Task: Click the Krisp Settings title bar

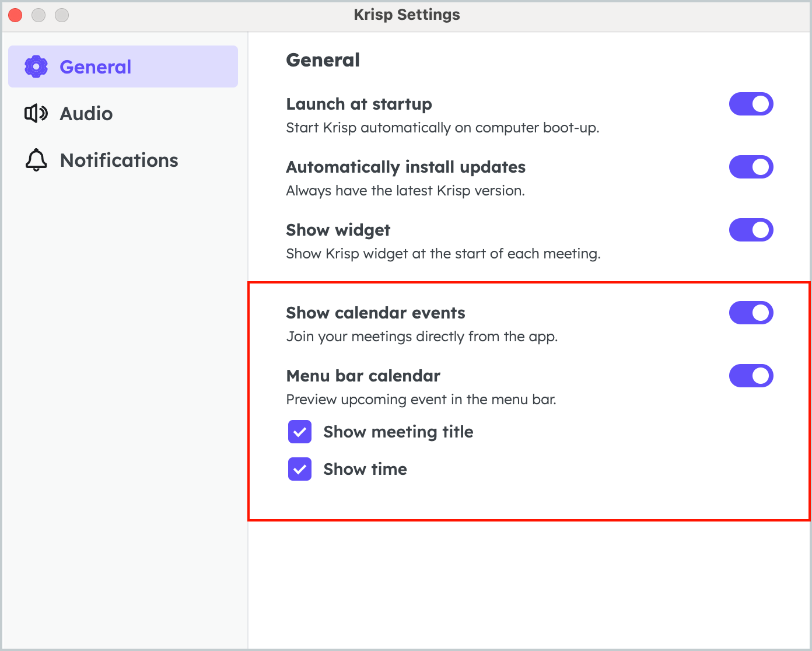Action: 406,15
